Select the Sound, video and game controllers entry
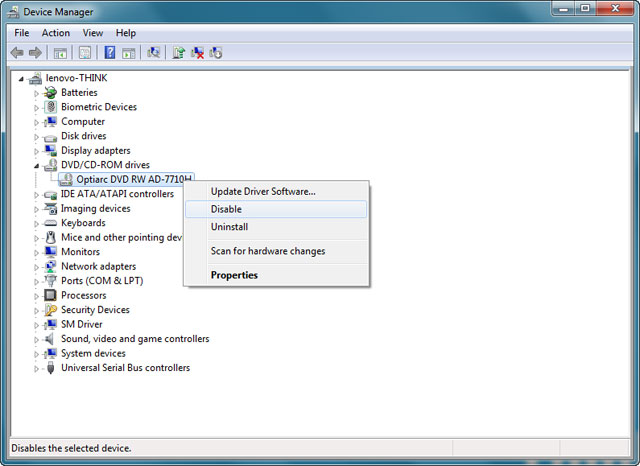640x466 pixels. [x=135, y=339]
